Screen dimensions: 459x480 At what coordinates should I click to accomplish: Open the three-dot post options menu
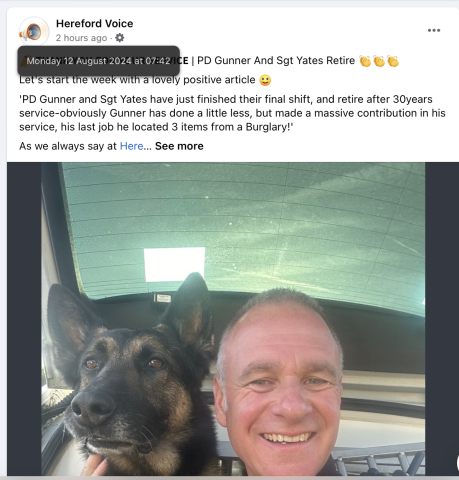tap(434, 30)
